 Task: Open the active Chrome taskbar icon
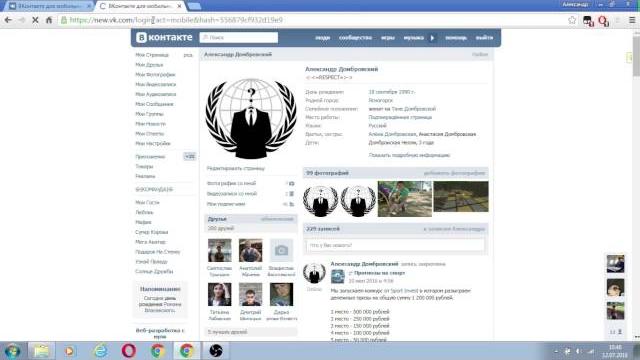pyautogui.click(x=187, y=351)
